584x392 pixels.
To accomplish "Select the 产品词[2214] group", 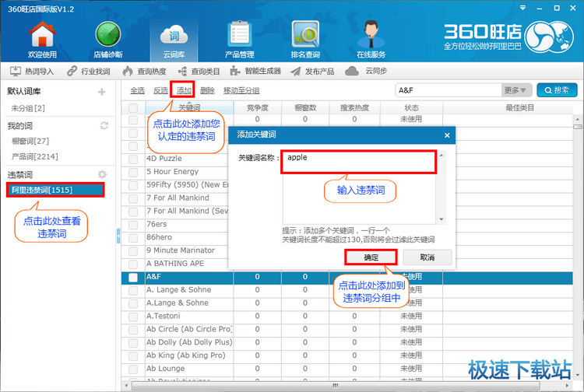I will click(x=34, y=156).
